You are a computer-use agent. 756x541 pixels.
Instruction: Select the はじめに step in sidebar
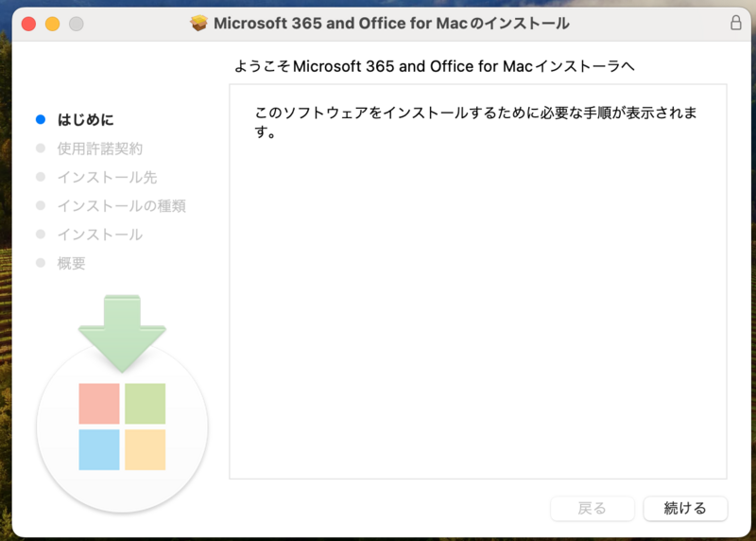click(85, 120)
